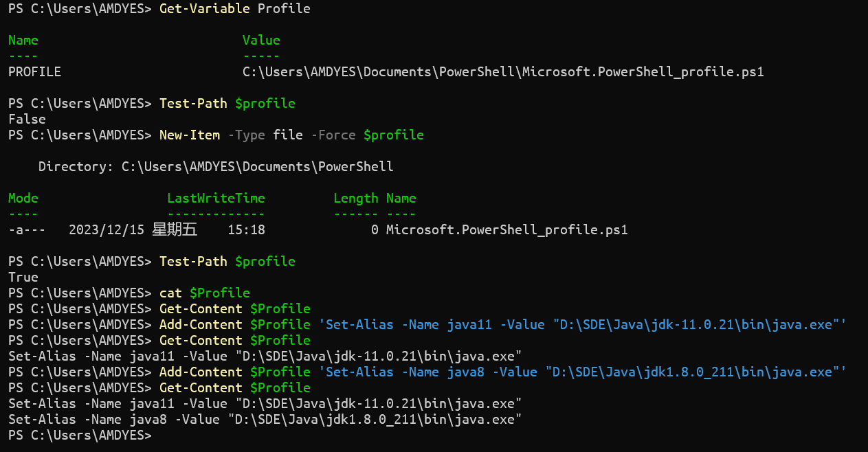
Task: Select the cat $Profile command
Action: click(205, 293)
